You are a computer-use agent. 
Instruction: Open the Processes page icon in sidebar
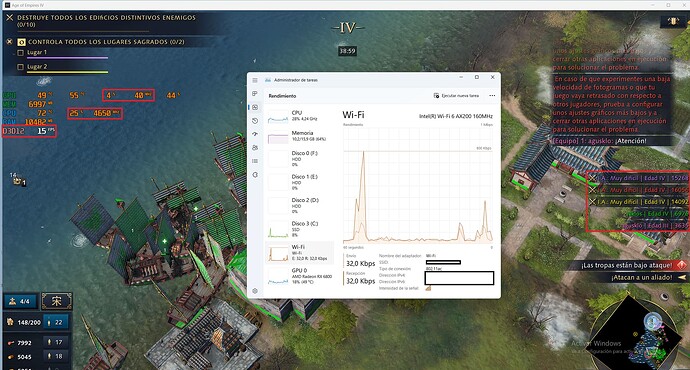255,94
